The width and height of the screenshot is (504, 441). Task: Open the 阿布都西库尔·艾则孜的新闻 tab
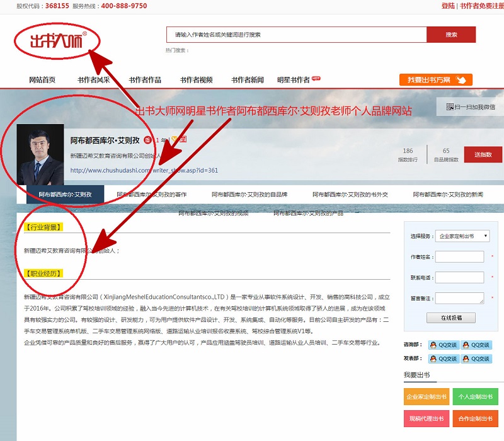448,195
